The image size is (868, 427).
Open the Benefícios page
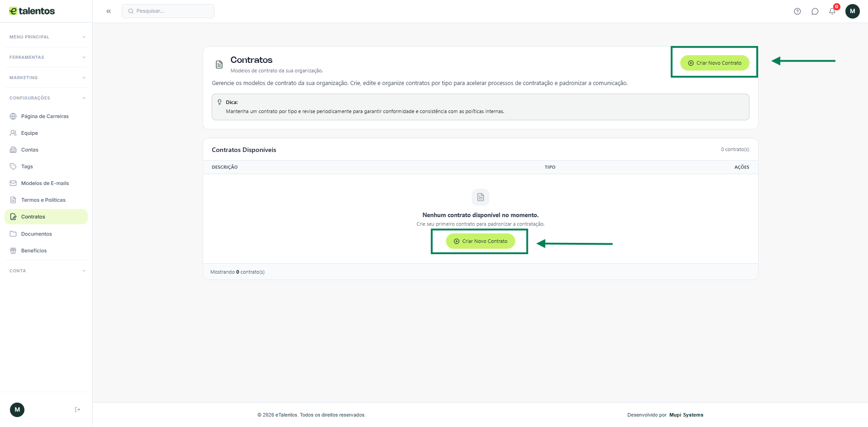coord(34,251)
